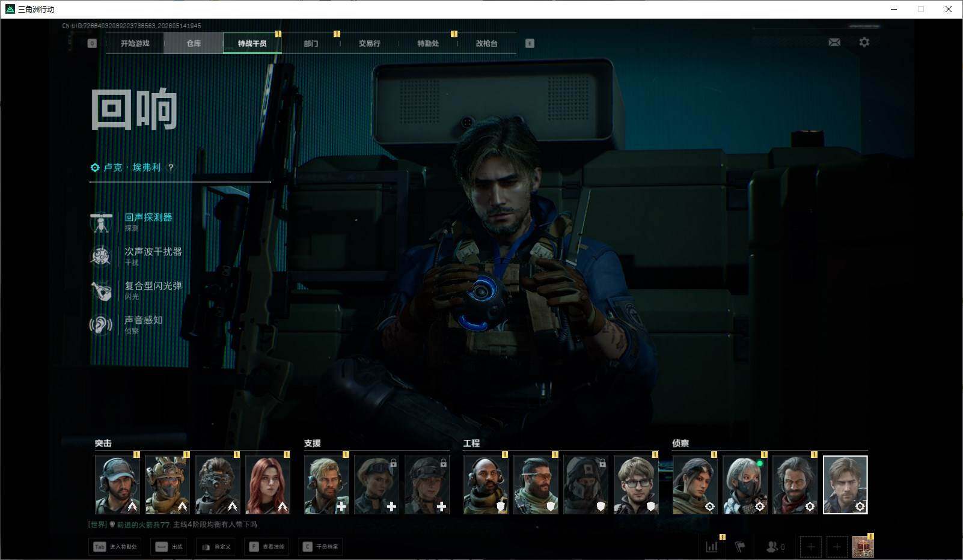Click the next-tab key icon right of 改枪台
The width and height of the screenshot is (963, 560).
tap(530, 43)
